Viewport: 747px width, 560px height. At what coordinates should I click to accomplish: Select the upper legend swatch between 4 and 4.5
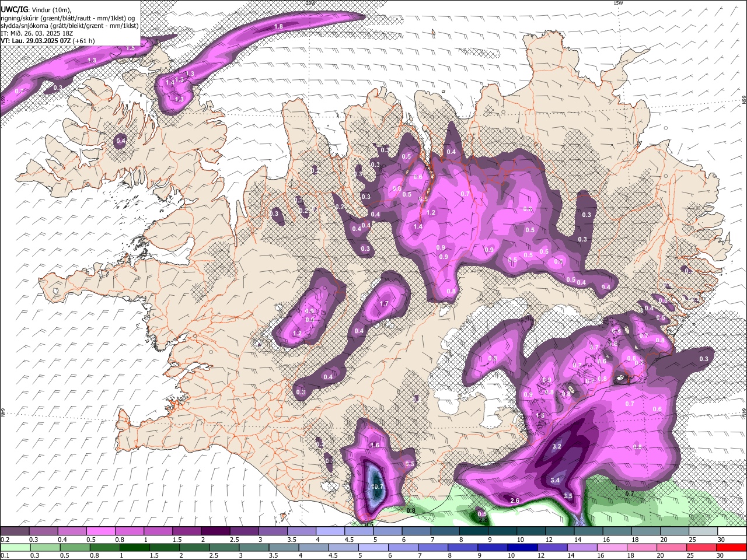[x=330, y=531]
